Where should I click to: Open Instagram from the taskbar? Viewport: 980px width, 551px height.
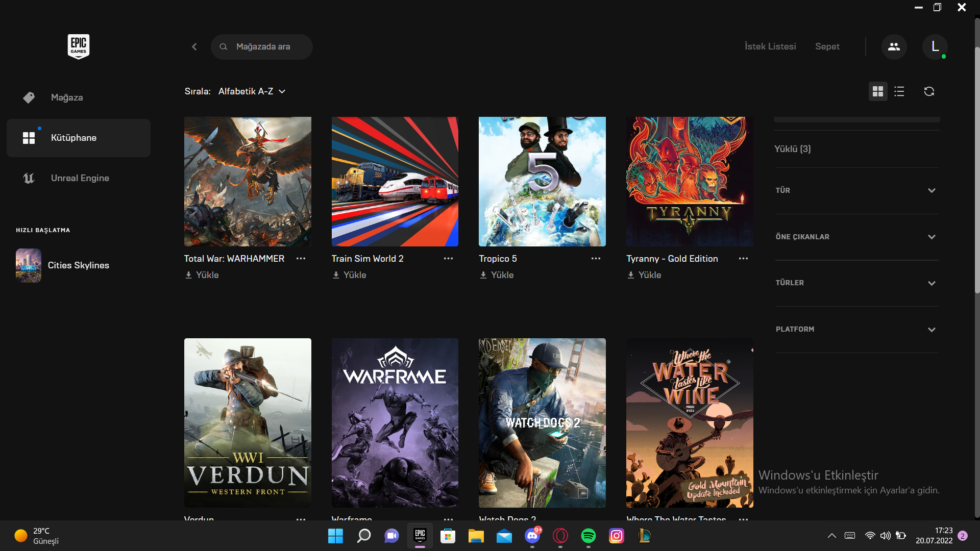617,536
